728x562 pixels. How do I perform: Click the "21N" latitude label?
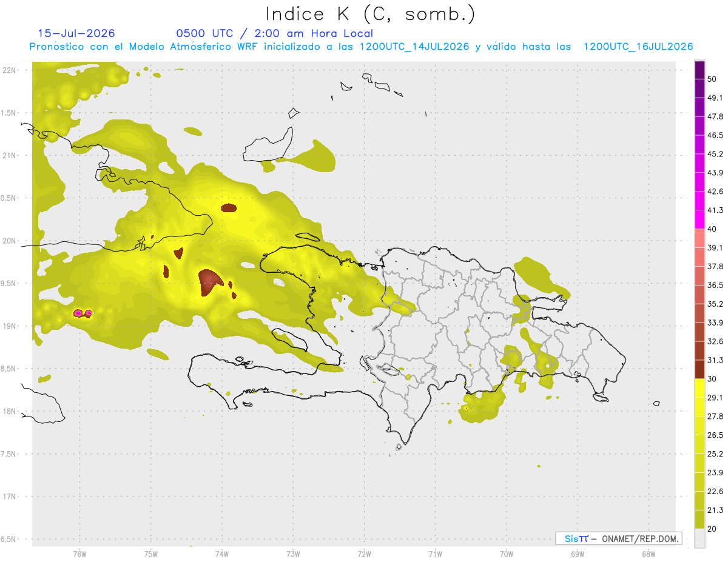pyautogui.click(x=10, y=155)
